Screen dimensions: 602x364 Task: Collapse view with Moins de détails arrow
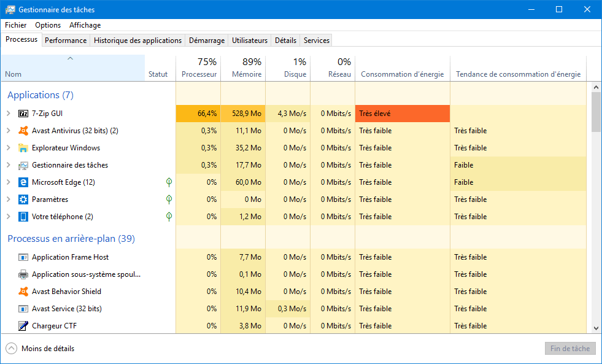12,349
